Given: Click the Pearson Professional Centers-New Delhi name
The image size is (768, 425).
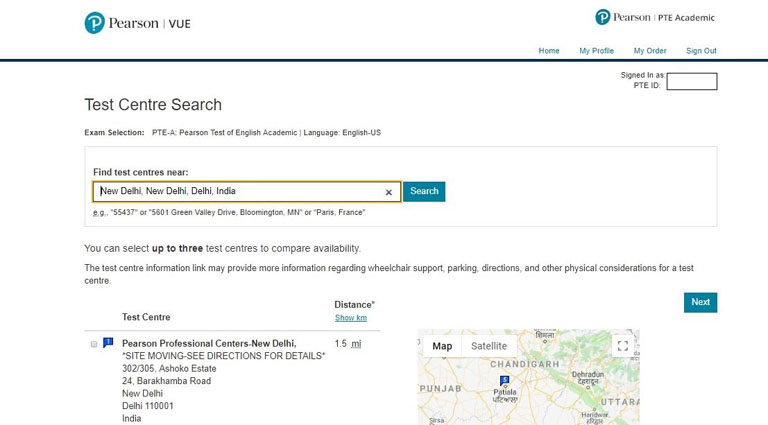Looking at the screenshot, I should pyautogui.click(x=209, y=343).
